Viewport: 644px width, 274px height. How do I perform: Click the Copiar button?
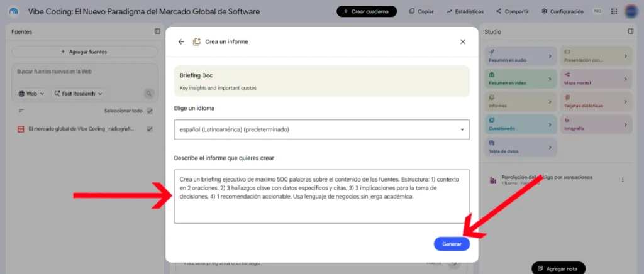pyautogui.click(x=421, y=11)
